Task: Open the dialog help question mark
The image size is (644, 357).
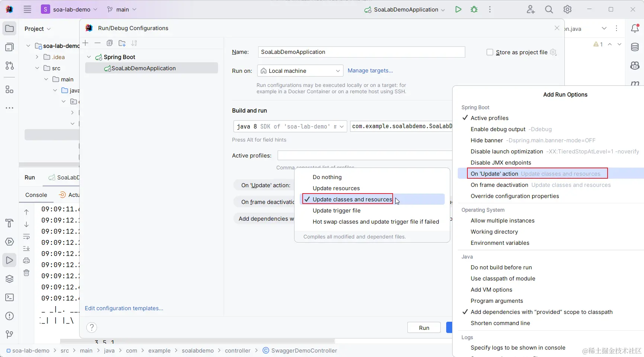Action: point(91,327)
